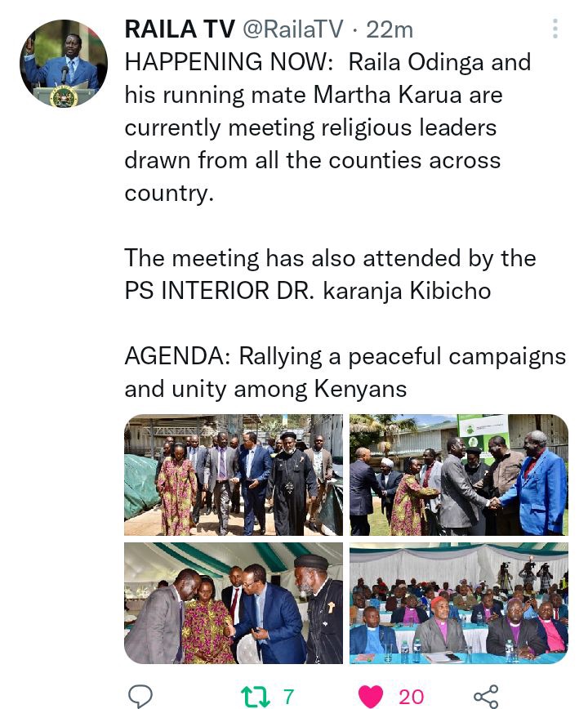This screenshot has height=709, width=588.
Task: Tap the AGENDA paragraph of the tweet
Action: pyautogui.click(x=345, y=372)
